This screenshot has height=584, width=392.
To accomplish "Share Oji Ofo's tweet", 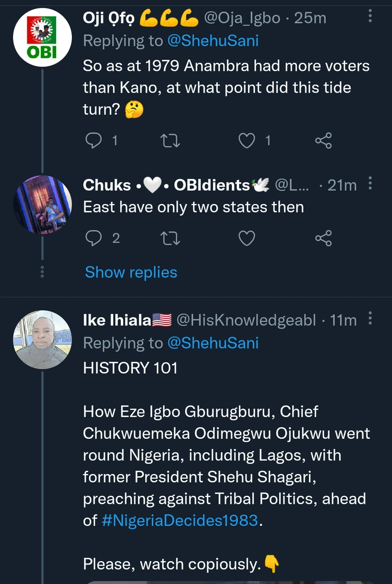I will 323,142.
